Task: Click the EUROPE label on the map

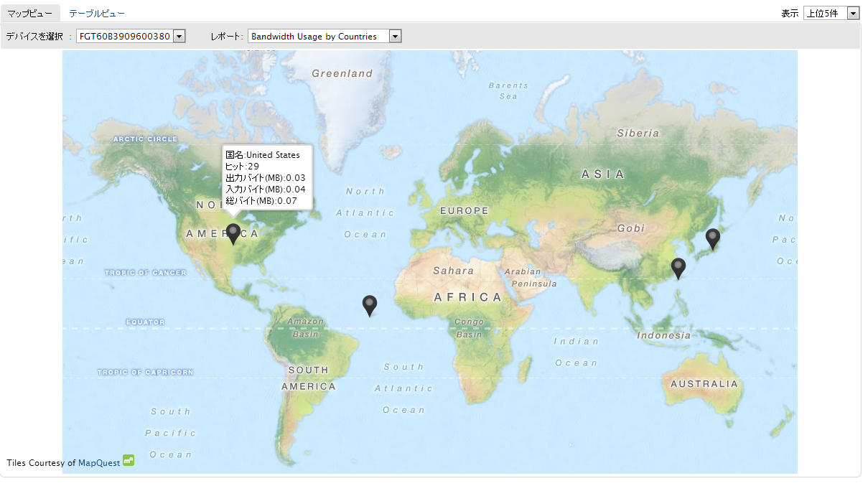Action: point(465,211)
